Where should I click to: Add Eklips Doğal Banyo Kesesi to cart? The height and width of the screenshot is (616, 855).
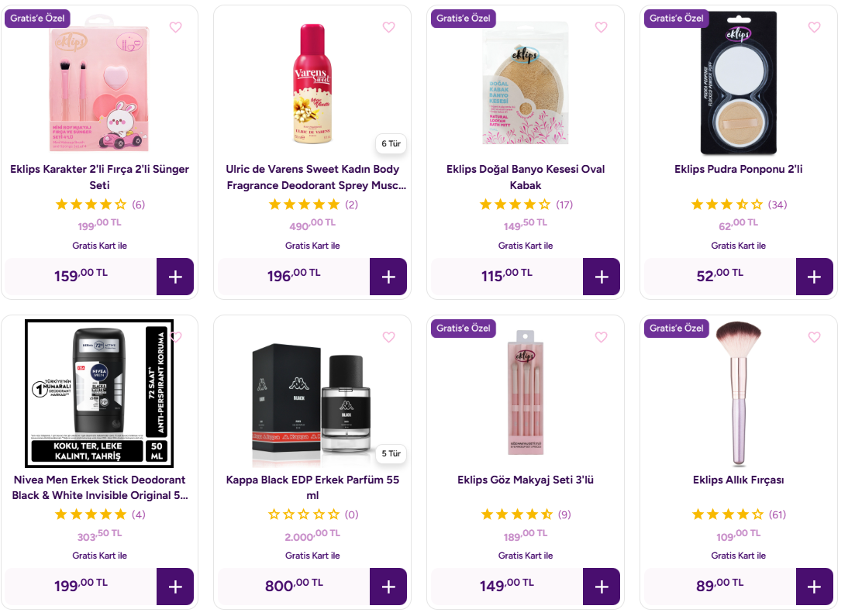pos(602,277)
